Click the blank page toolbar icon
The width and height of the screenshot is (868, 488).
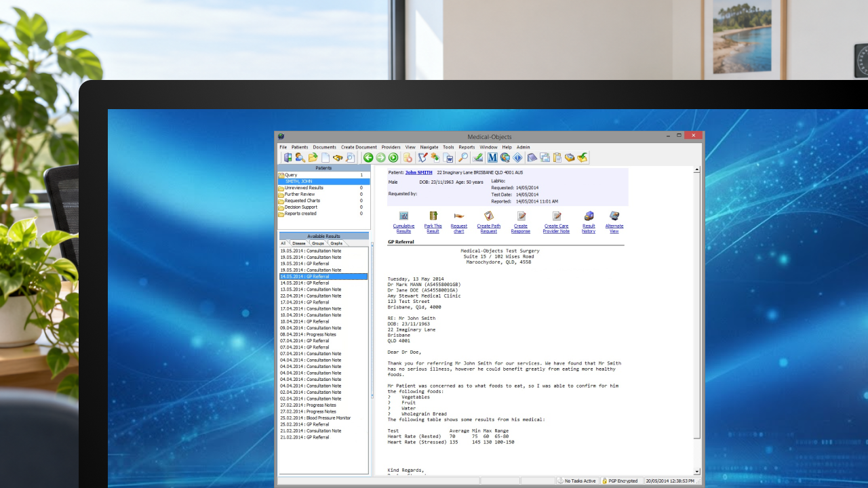[x=325, y=158]
